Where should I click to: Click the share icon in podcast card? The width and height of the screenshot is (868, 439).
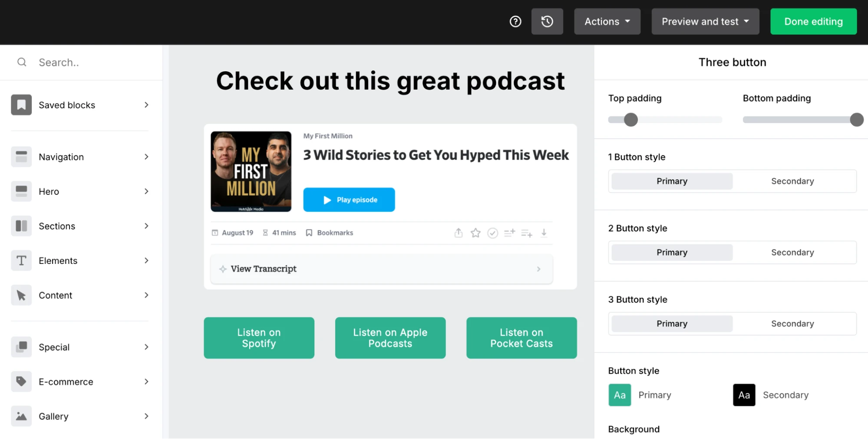pyautogui.click(x=459, y=233)
